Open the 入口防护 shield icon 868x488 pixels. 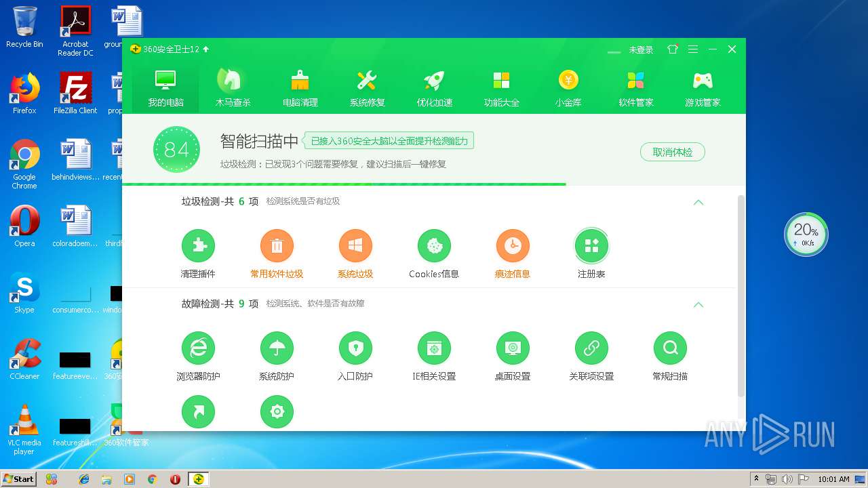point(355,348)
